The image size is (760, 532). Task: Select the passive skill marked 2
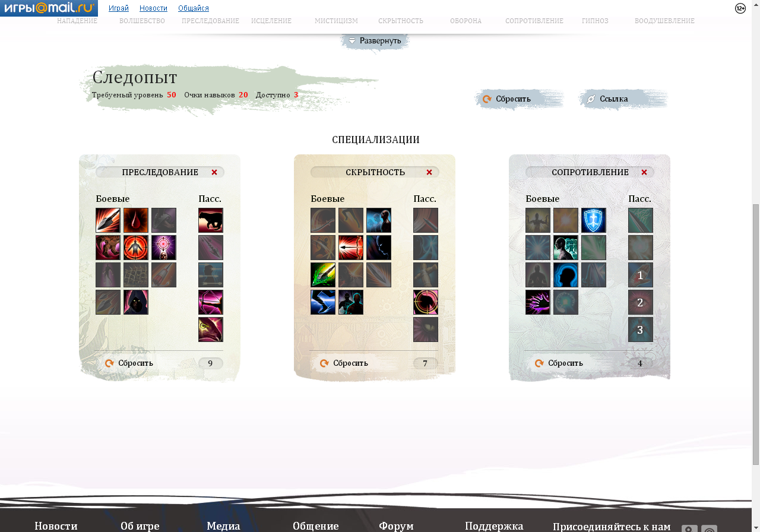pos(641,302)
